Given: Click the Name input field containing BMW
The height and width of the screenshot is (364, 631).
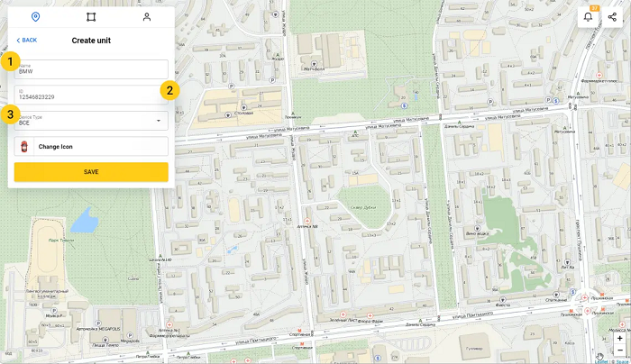Looking at the screenshot, I should [92, 69].
